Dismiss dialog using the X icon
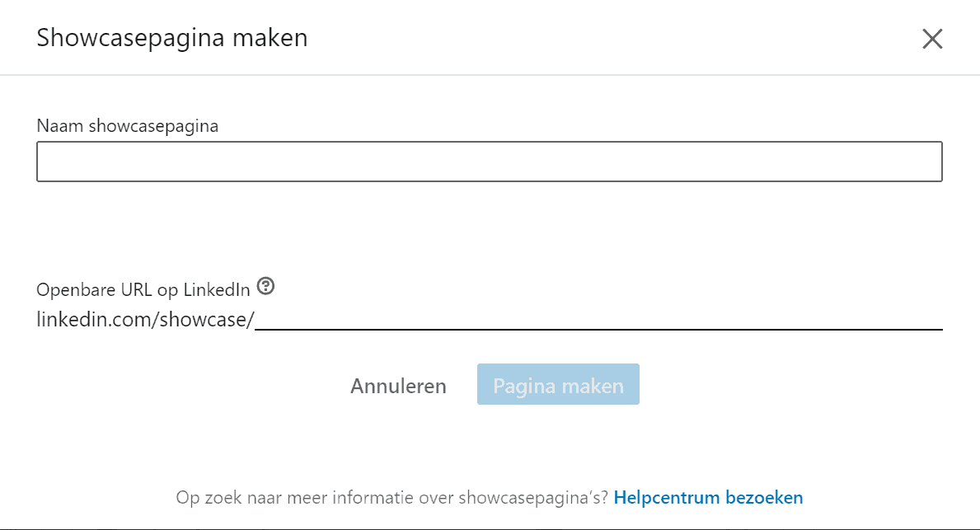 [x=932, y=39]
